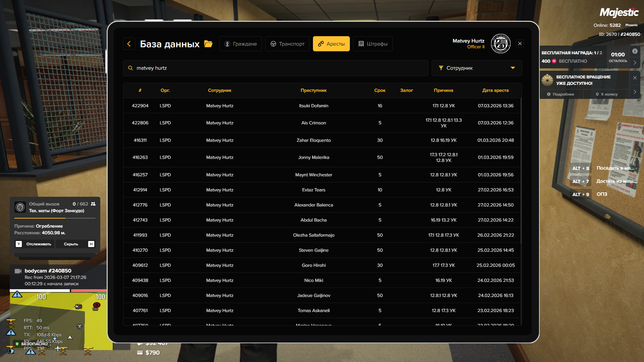The height and width of the screenshot is (362, 644).
Task: Click the search magnifier icon in search field
Action: [x=130, y=68]
